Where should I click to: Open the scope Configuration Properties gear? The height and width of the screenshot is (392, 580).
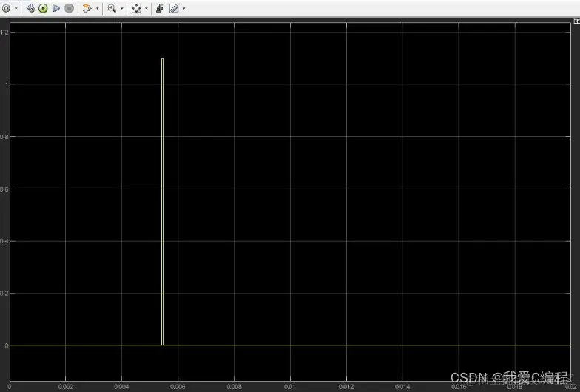point(6,8)
